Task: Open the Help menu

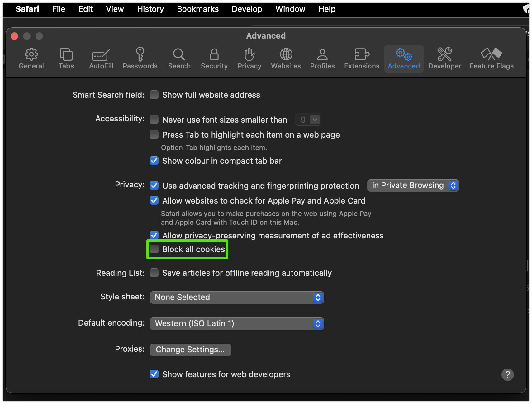Action: click(x=327, y=9)
